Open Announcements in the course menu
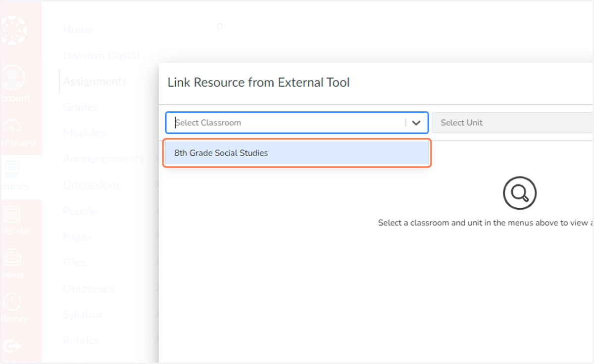The width and height of the screenshot is (594, 364). point(103,159)
